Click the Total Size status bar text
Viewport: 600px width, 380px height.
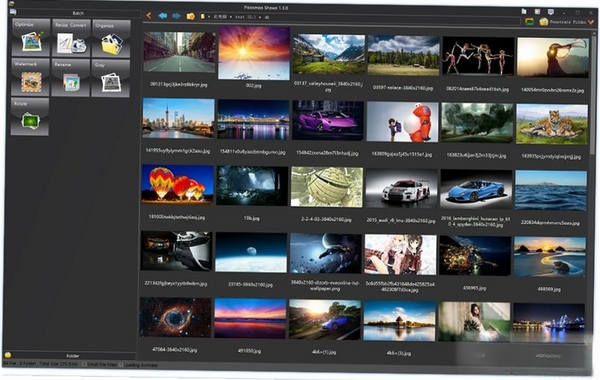coord(58,364)
